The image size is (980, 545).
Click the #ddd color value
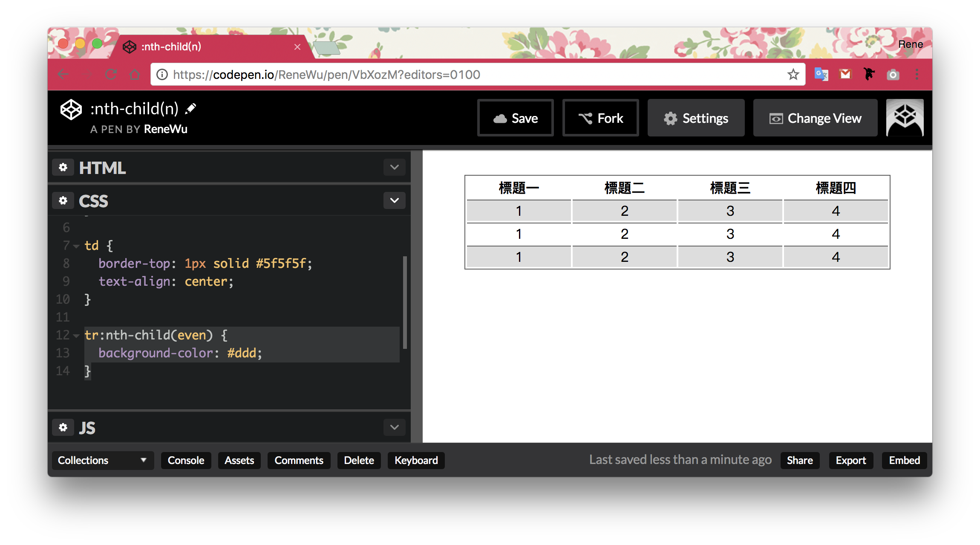click(x=242, y=353)
